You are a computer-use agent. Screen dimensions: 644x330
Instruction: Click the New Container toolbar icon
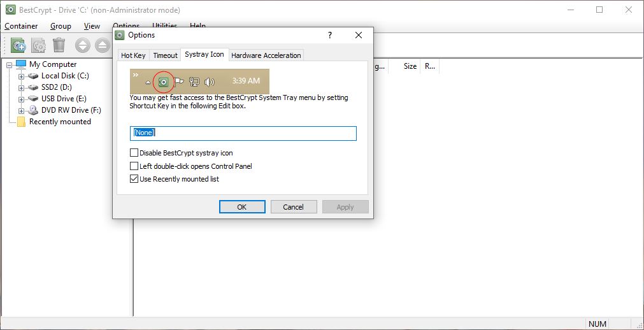click(x=18, y=45)
